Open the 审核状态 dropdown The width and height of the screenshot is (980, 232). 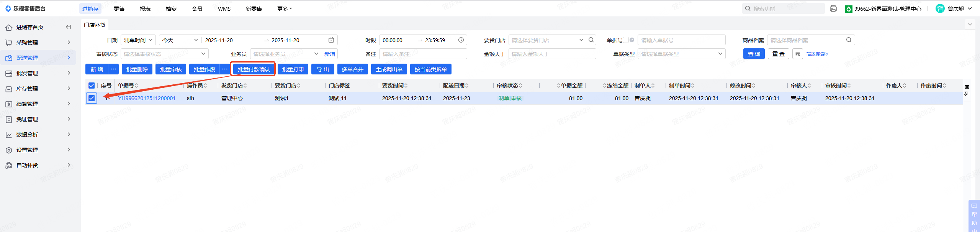pos(165,54)
